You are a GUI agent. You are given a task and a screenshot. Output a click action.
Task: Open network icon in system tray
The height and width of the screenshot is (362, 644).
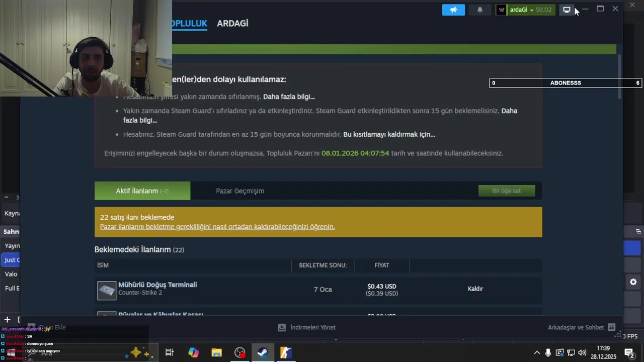click(x=571, y=352)
